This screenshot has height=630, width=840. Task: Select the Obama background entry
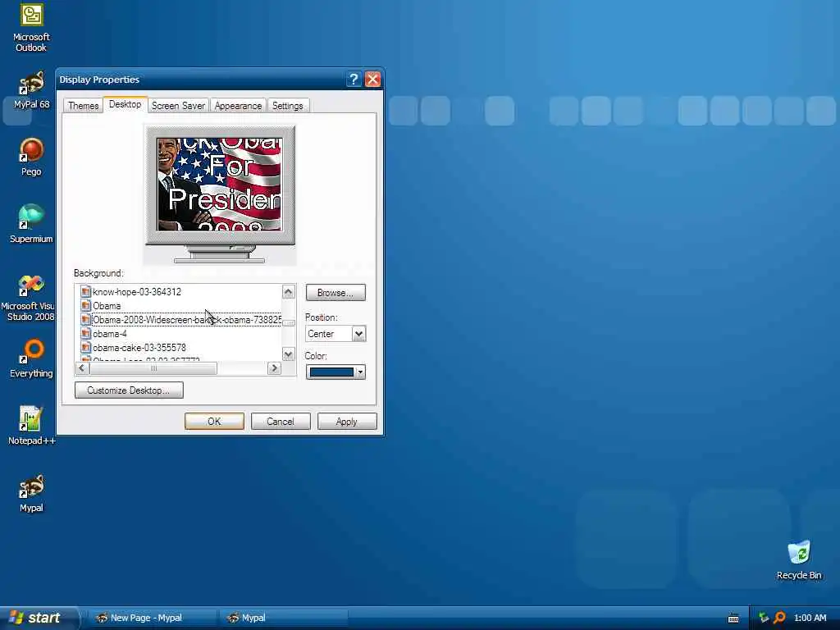pos(107,305)
